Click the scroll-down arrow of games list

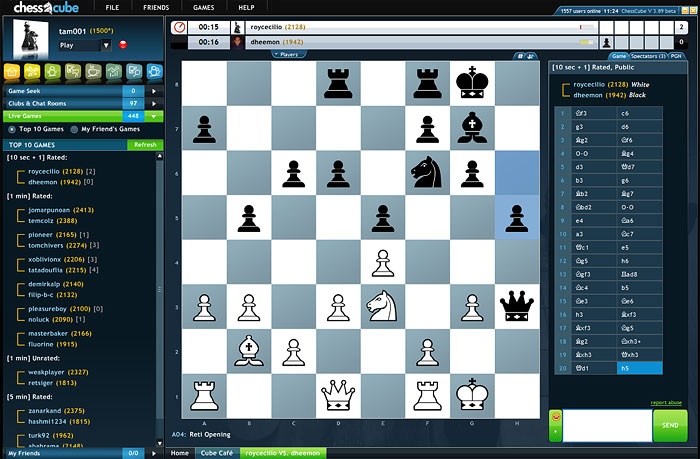tap(159, 443)
